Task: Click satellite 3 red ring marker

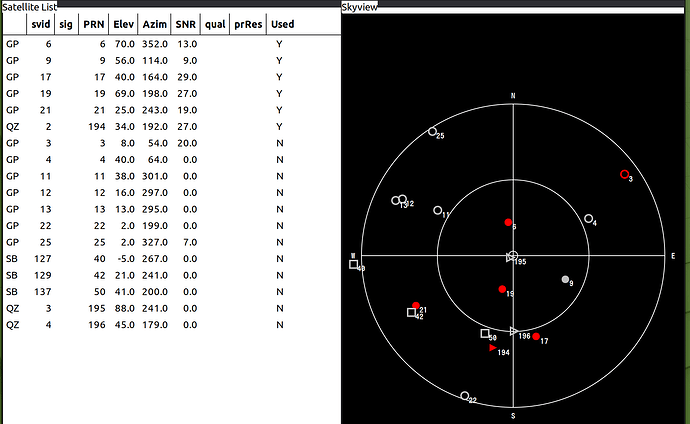Action: [624, 174]
